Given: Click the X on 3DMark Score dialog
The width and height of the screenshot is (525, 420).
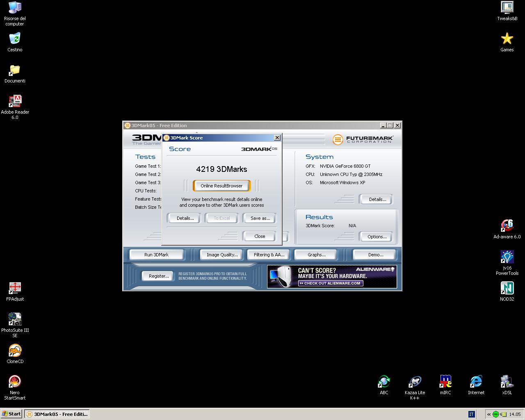Looking at the screenshot, I should pos(277,138).
